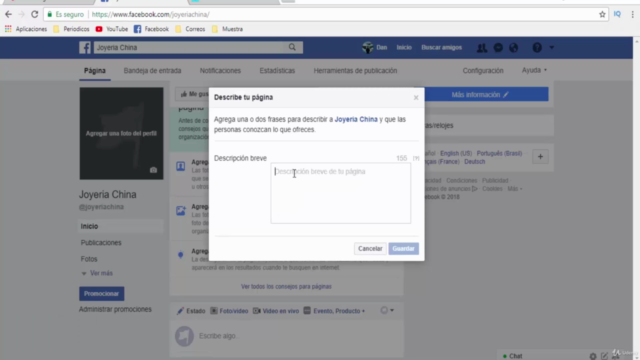This screenshot has width=640, height=360.
Task: Expand Ayuda dropdown
Action: (x=534, y=70)
